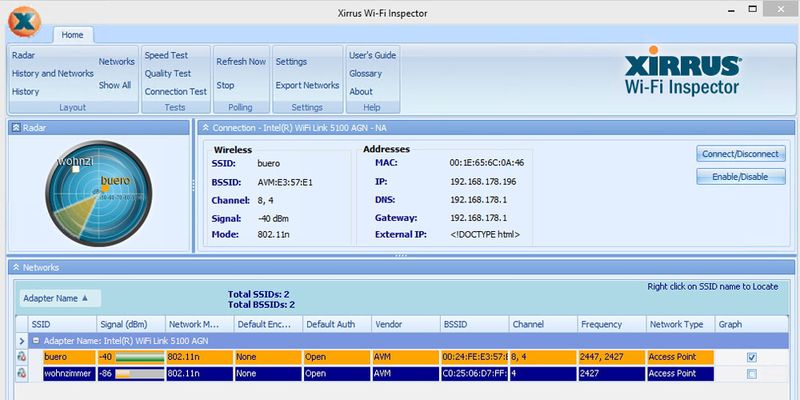Click the wohnzimmer signal strength bar
The image size is (800, 400).
(140, 373)
